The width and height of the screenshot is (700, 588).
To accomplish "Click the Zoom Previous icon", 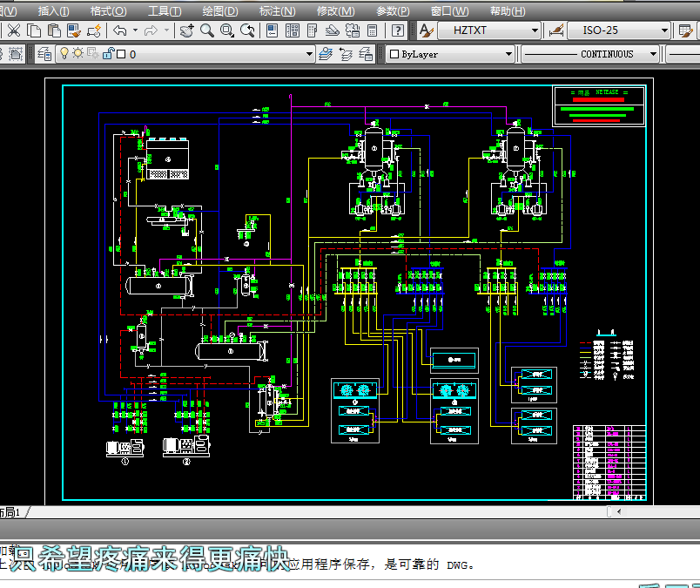I will [247, 30].
